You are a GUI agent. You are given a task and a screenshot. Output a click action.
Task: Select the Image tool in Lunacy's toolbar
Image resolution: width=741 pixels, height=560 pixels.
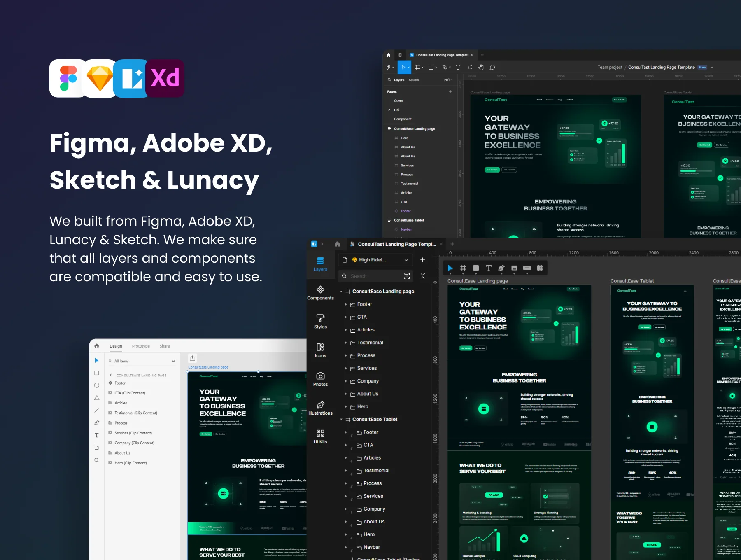click(x=514, y=268)
